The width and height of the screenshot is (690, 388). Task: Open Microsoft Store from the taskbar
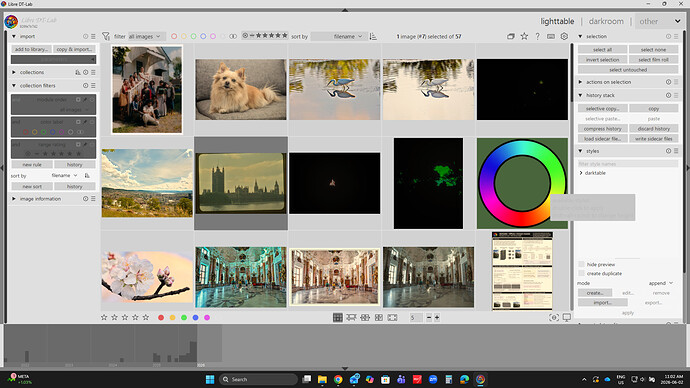pos(385,379)
